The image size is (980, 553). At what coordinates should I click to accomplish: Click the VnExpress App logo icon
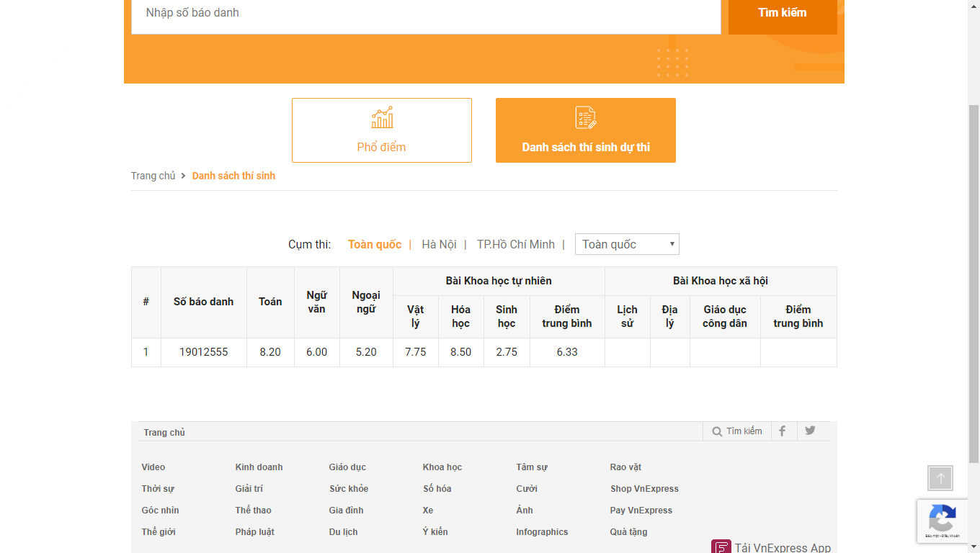[x=721, y=547]
